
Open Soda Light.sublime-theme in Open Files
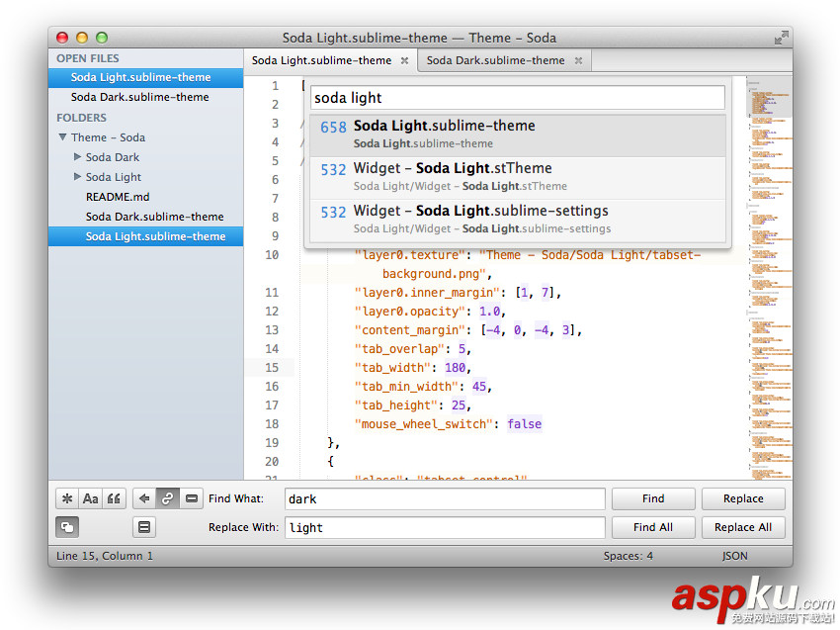tap(145, 77)
